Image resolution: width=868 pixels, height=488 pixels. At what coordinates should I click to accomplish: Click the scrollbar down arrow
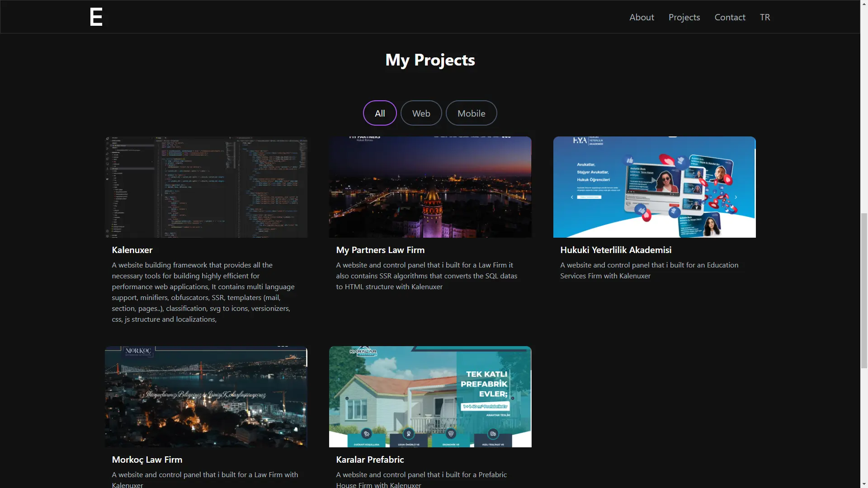click(864, 484)
